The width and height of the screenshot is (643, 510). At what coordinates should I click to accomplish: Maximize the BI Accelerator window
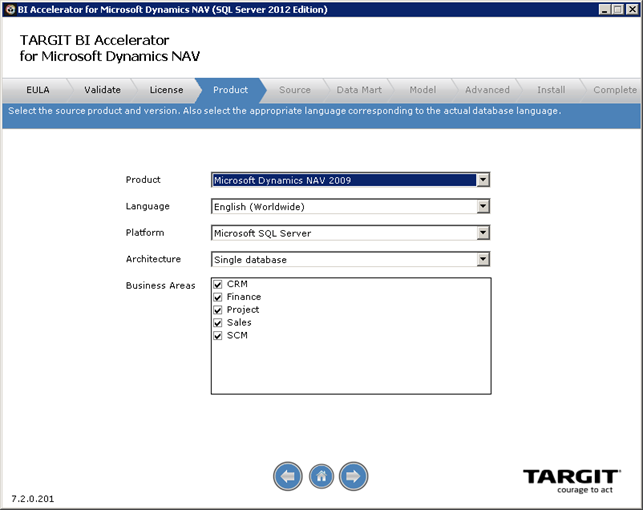click(x=618, y=9)
